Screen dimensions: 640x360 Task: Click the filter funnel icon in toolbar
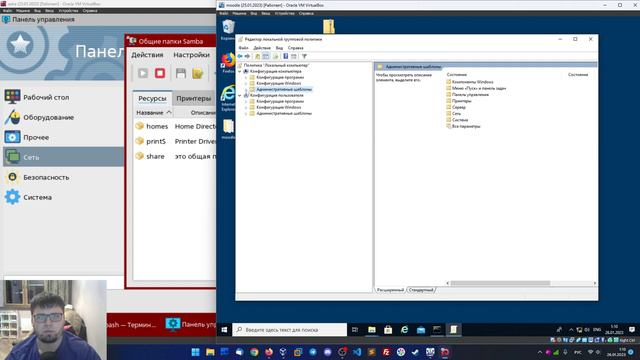point(304,56)
